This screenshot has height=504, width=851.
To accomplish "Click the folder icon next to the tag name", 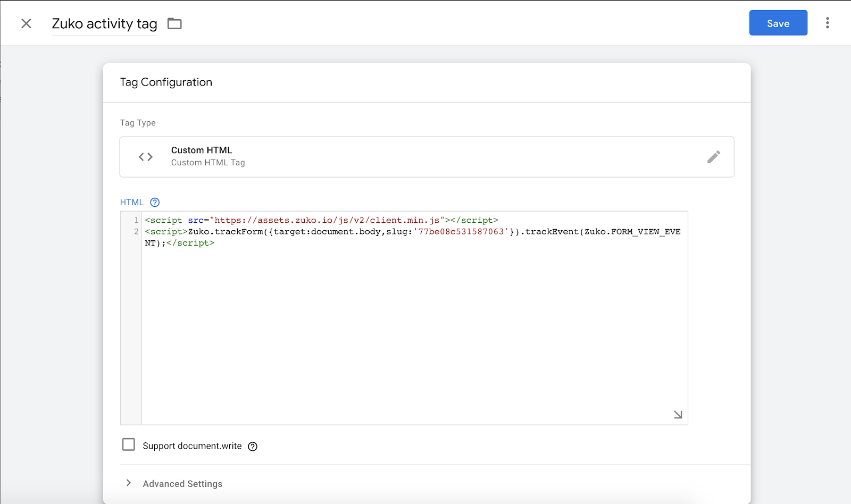I will (x=174, y=23).
